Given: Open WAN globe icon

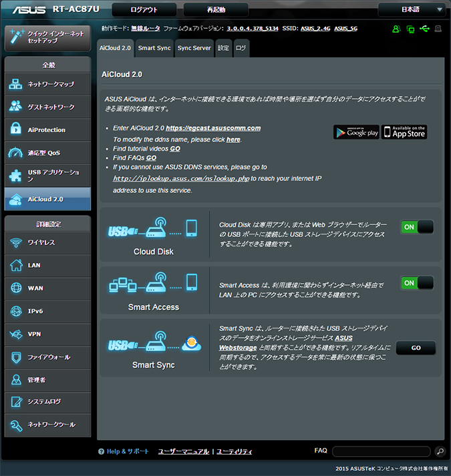Looking at the screenshot, I should coord(16,288).
